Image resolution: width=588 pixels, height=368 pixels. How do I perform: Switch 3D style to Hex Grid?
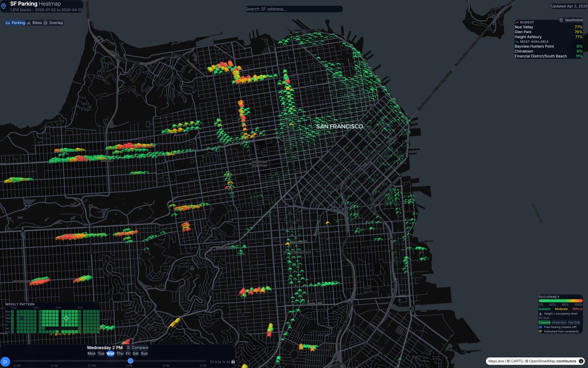point(574,322)
